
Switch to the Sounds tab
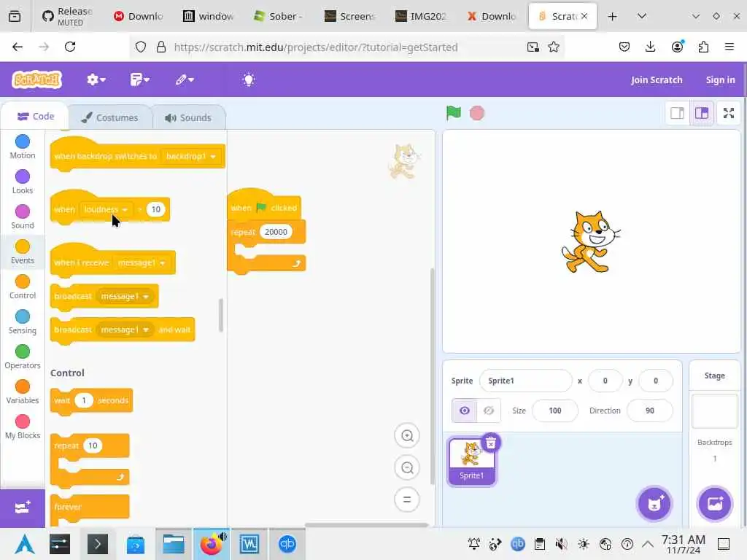point(189,117)
